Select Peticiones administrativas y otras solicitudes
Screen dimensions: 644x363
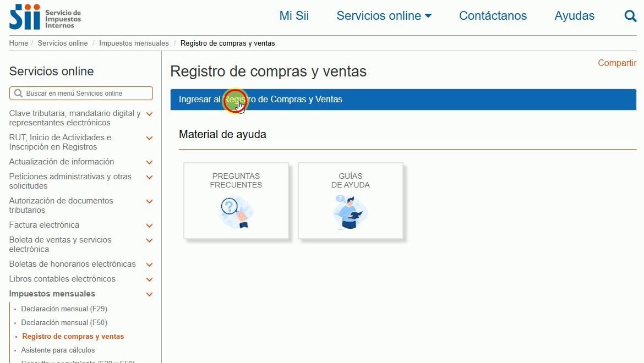(x=70, y=181)
